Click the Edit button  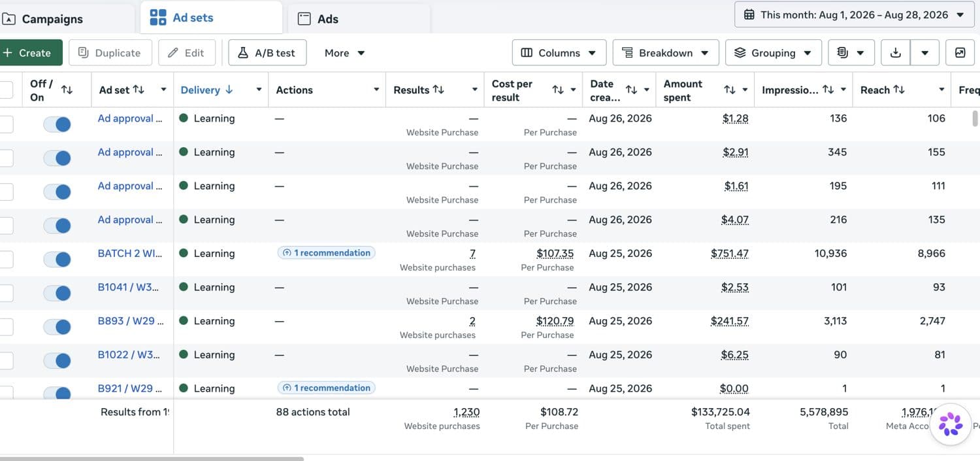tap(186, 53)
